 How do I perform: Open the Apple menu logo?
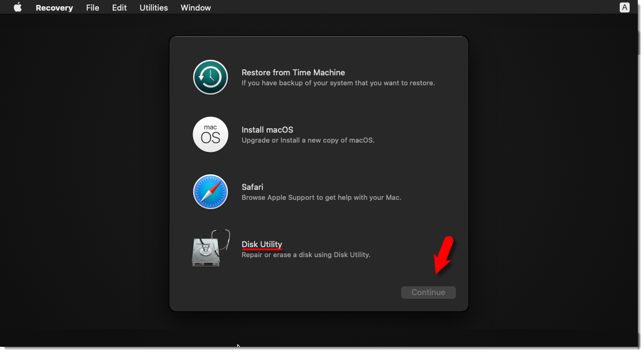pyautogui.click(x=17, y=7)
